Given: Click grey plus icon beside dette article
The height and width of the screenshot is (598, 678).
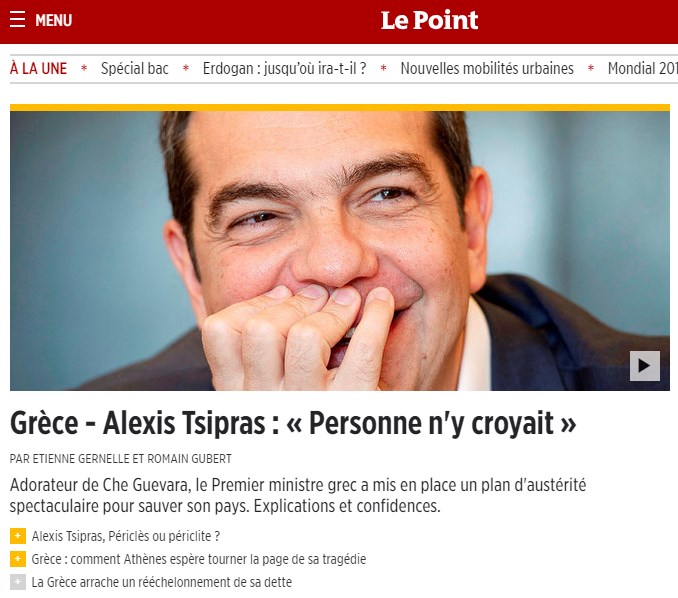Looking at the screenshot, I should pyautogui.click(x=18, y=582).
